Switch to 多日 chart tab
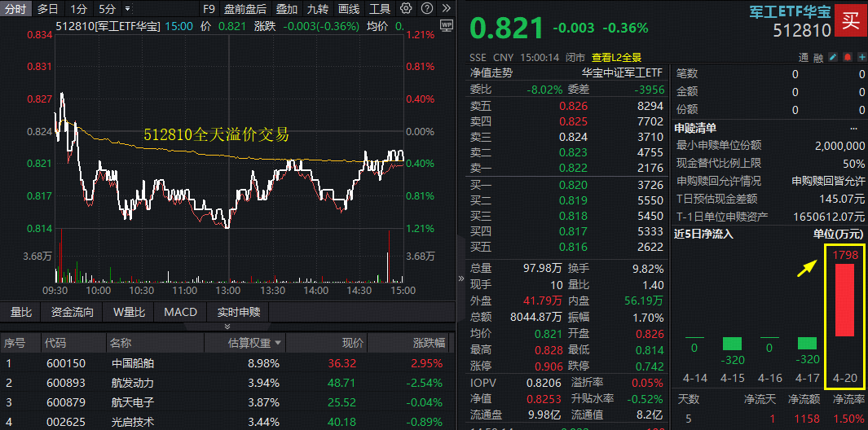868x430 pixels. pyautogui.click(x=48, y=9)
